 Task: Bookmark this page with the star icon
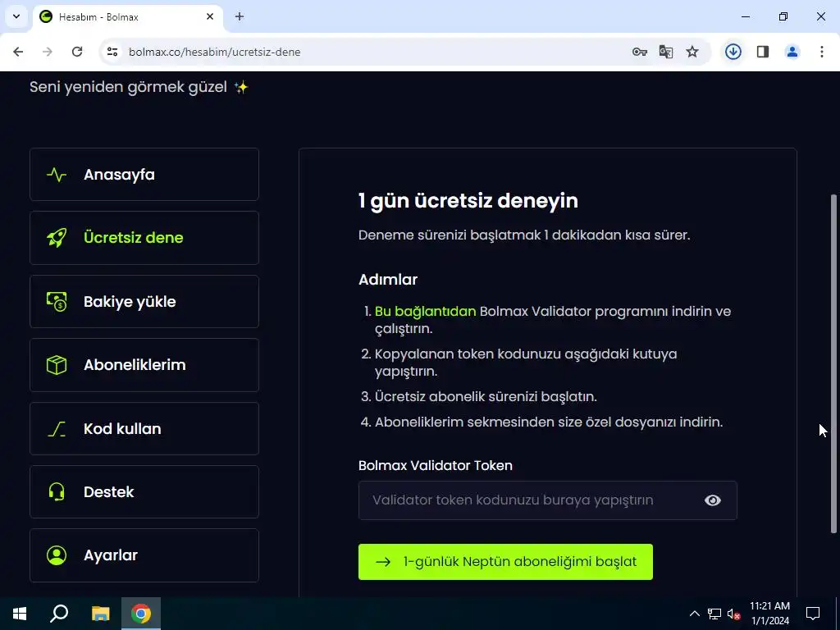(692, 52)
